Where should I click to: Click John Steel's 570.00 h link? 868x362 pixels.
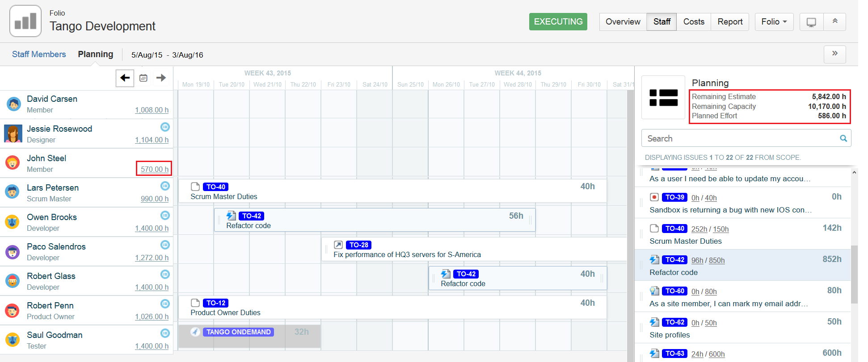click(x=154, y=169)
